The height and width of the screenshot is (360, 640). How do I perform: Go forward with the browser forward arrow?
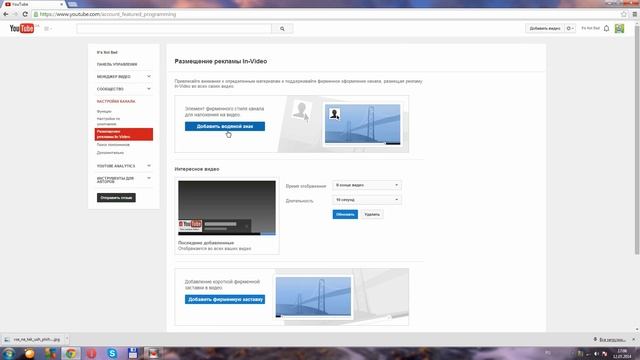coord(15,14)
